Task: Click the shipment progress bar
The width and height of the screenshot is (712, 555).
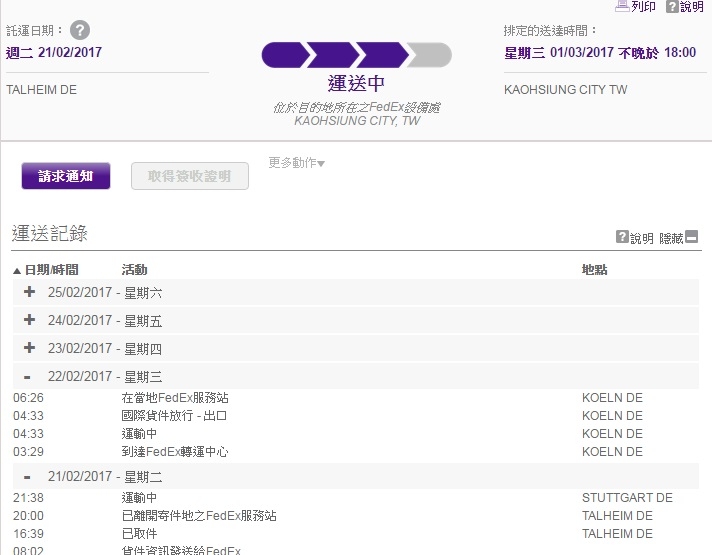Action: [x=356, y=55]
